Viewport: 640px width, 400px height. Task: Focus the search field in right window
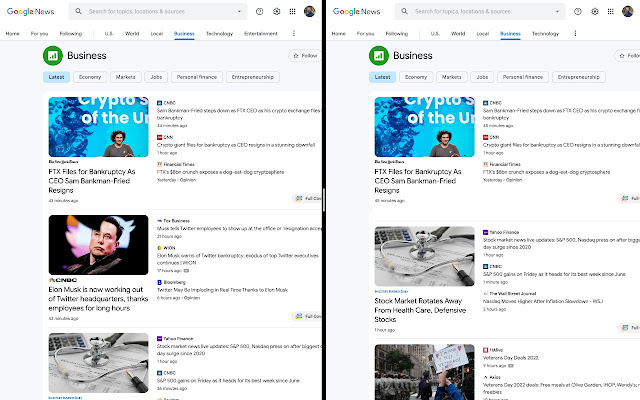coord(482,11)
